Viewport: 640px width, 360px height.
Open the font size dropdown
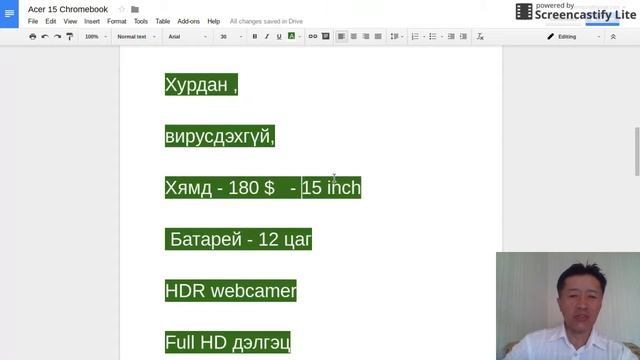(x=231, y=37)
